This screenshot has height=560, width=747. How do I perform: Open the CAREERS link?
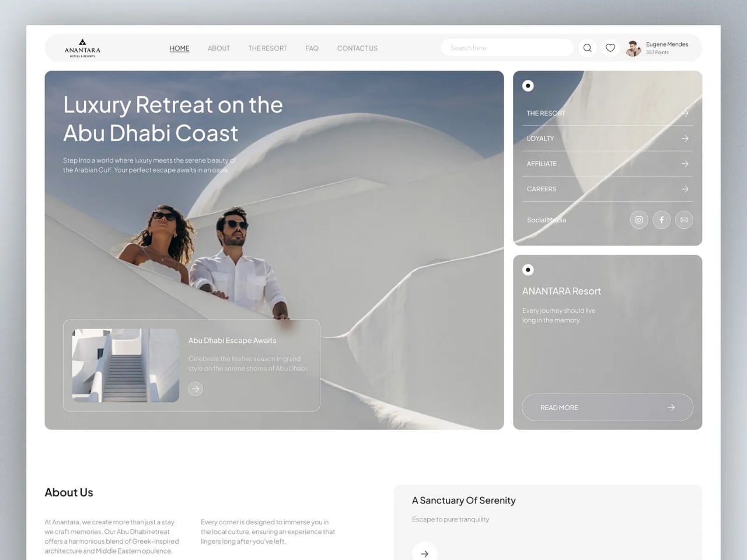[542, 189]
